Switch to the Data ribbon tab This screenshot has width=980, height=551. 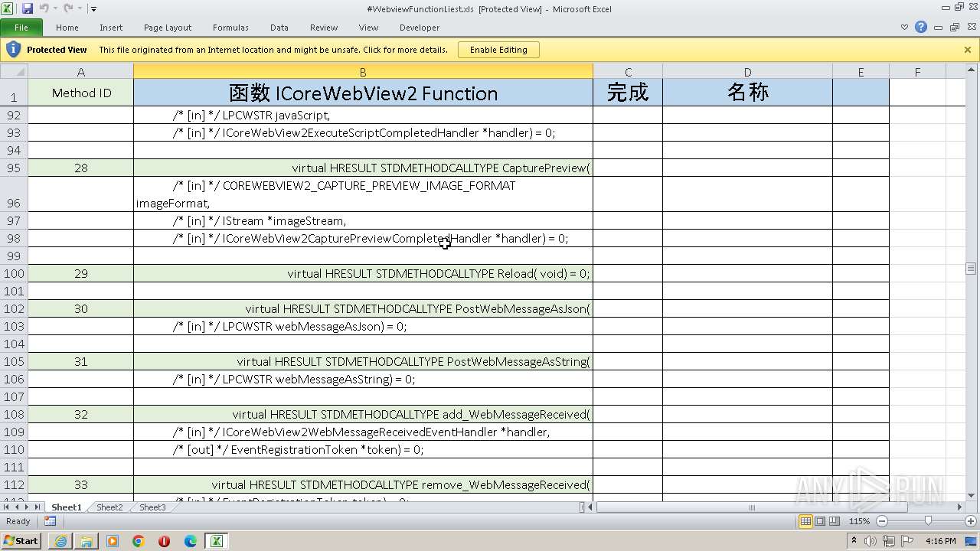pos(279,28)
